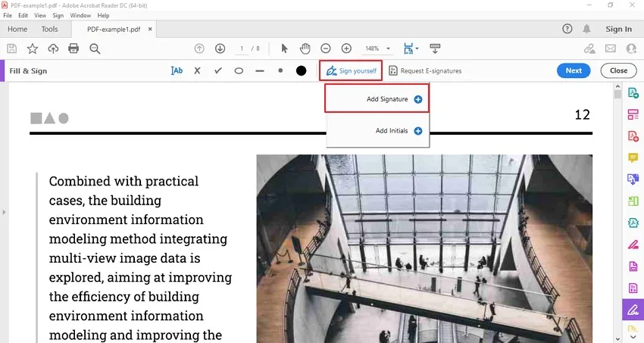This screenshot has height=343, width=644.
Task: Choose Add Initials option
Action: click(377, 130)
